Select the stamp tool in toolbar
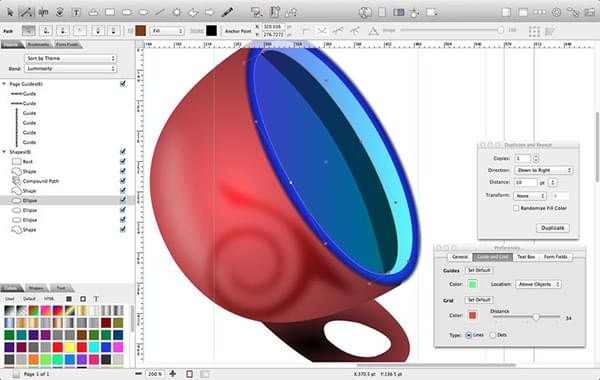Screen dimensions: 600x380 click(x=93, y=12)
